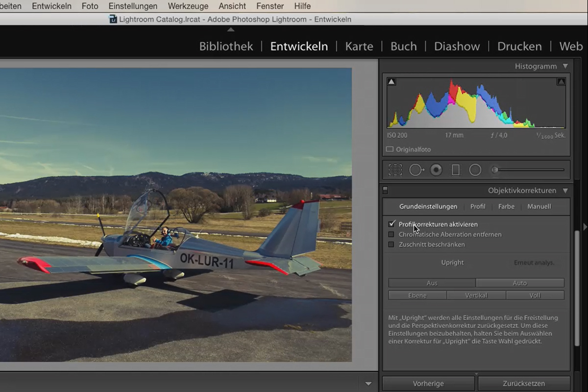Image resolution: width=588 pixels, height=392 pixels.
Task: Open the toolbar options dropdown triangle below photo
Action: click(x=368, y=384)
